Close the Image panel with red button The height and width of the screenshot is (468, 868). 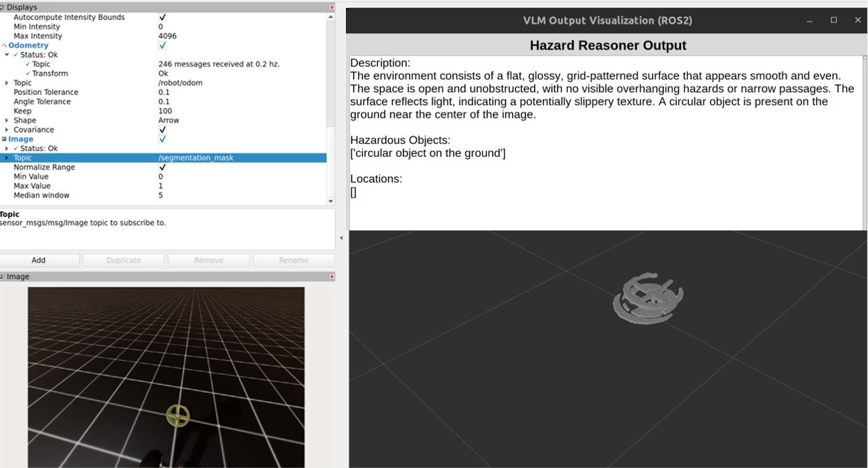[x=332, y=277]
